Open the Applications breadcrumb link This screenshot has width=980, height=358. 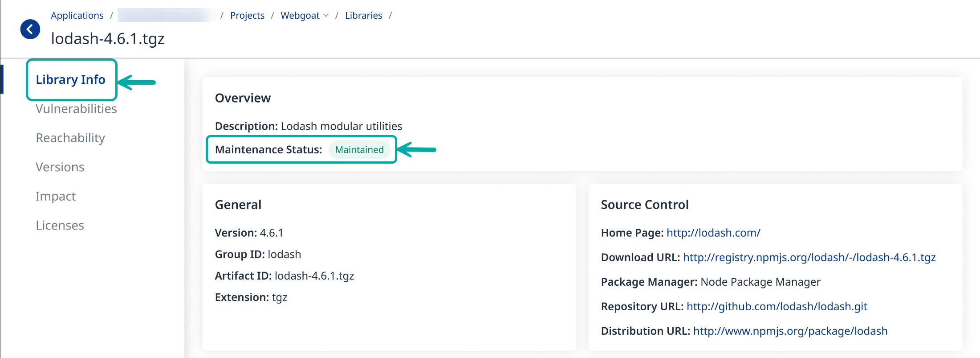point(77,16)
